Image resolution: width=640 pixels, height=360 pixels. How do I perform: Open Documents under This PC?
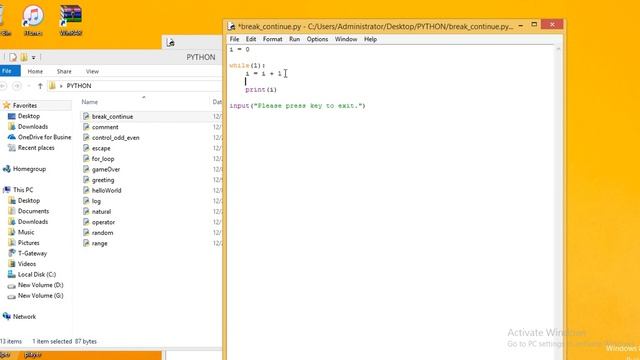33,211
